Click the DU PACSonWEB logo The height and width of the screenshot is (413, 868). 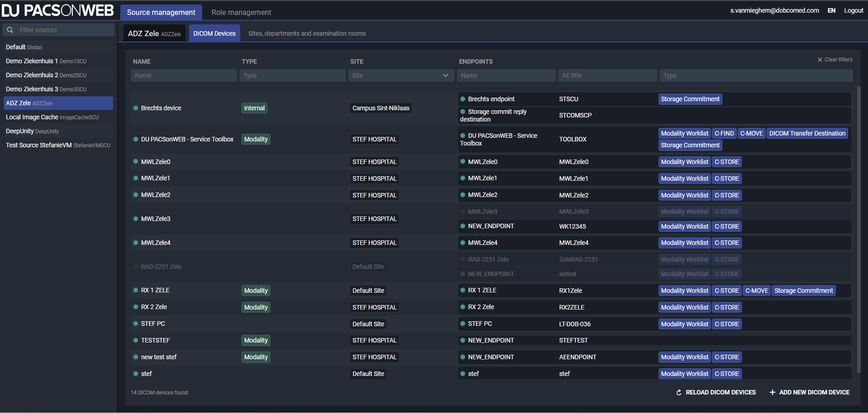point(58,10)
